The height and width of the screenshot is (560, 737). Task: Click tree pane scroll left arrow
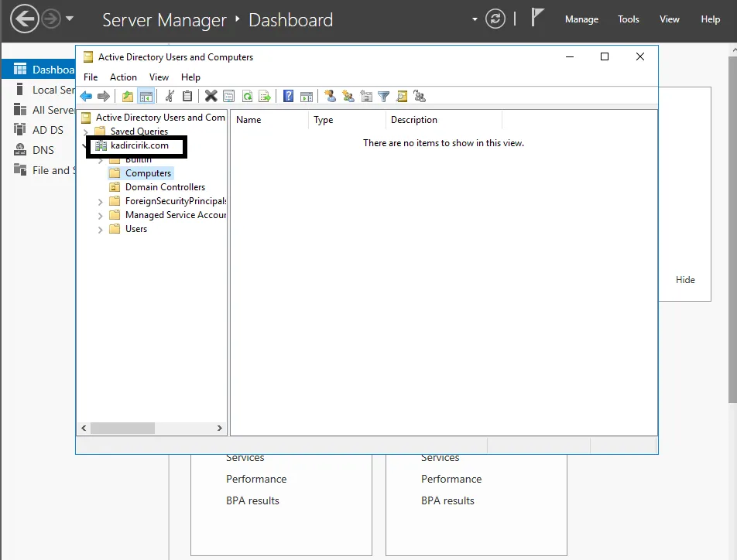84,428
